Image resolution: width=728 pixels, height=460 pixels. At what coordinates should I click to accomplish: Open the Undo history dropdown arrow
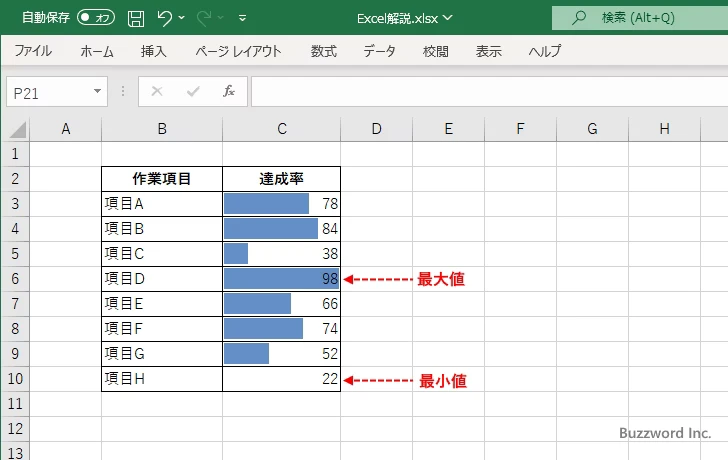point(182,18)
